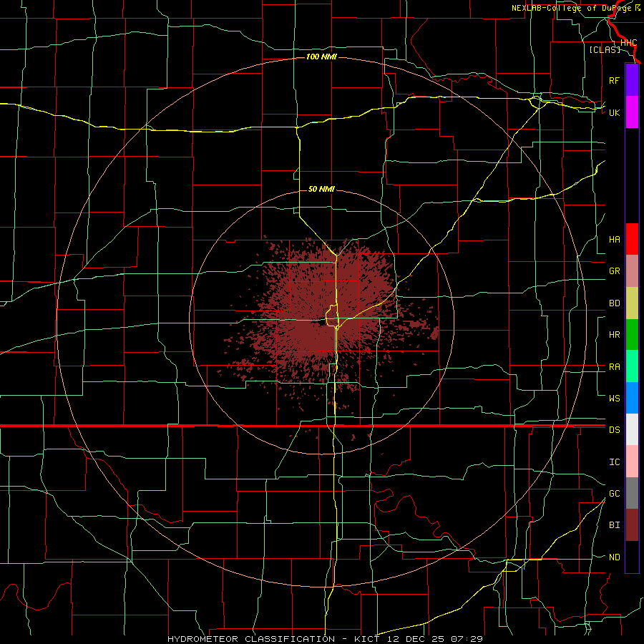This screenshot has width=644, height=644.
Task: Click the UK legend label
Action: 614,112
